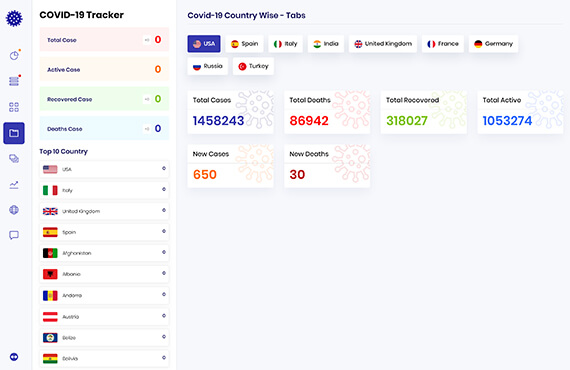Switch to the India tab
The height and width of the screenshot is (370, 570).
point(326,44)
